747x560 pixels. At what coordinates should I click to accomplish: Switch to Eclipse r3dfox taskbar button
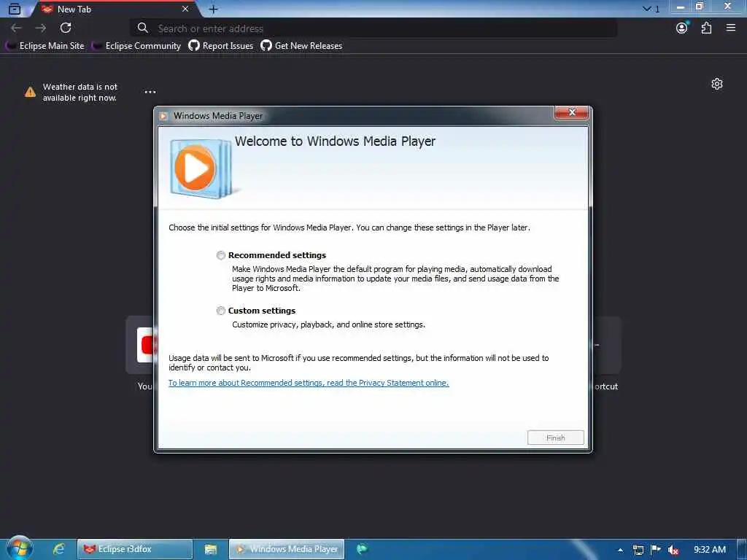point(135,549)
